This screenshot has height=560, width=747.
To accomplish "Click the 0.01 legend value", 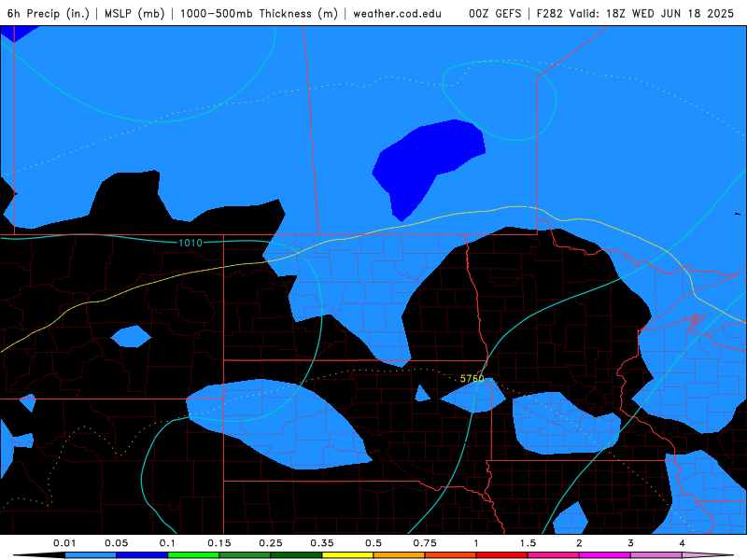I will pyautogui.click(x=64, y=543).
